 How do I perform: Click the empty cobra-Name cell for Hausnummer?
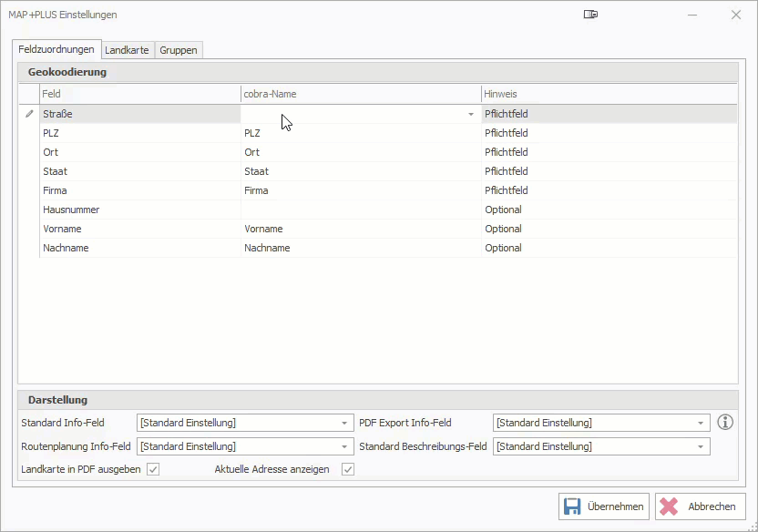click(x=361, y=210)
